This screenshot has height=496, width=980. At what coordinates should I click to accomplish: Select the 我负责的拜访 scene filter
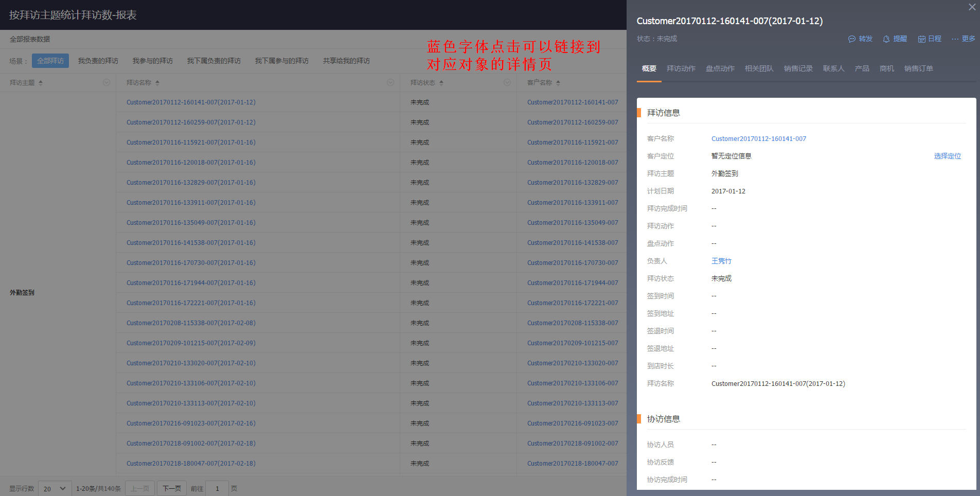click(98, 61)
